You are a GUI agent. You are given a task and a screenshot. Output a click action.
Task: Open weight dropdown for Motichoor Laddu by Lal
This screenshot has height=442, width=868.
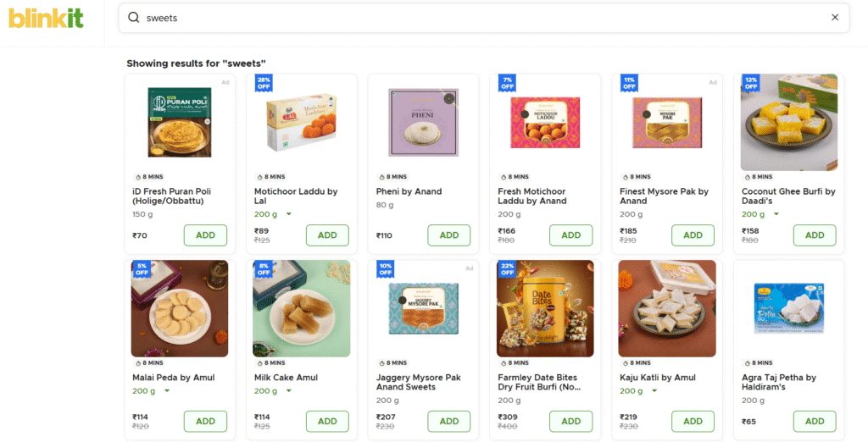288,214
